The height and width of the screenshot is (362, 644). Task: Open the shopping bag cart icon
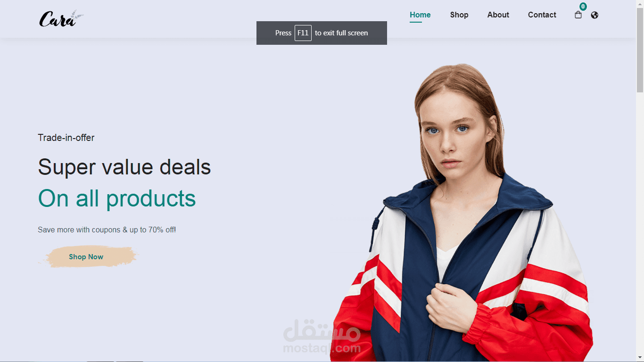[x=578, y=15]
